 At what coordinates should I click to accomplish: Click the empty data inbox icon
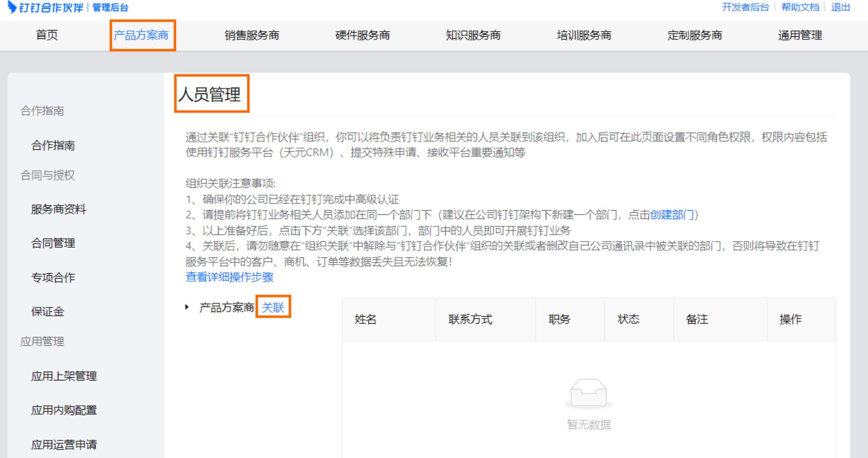pyautogui.click(x=588, y=393)
